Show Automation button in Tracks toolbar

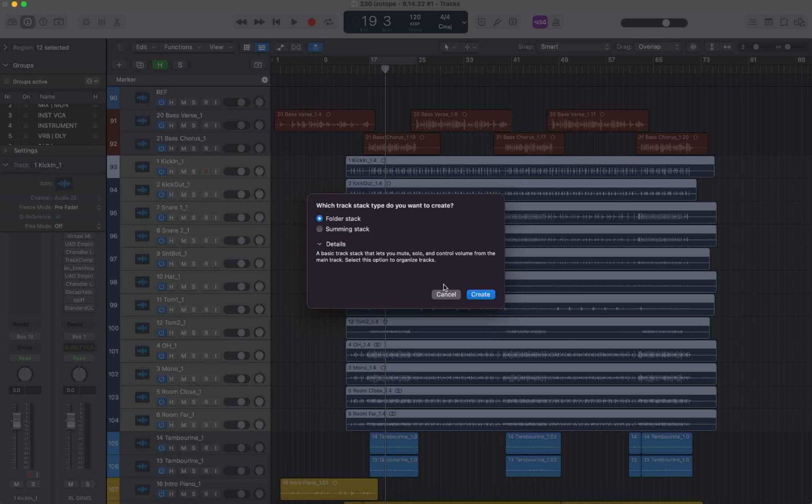pyautogui.click(x=280, y=47)
